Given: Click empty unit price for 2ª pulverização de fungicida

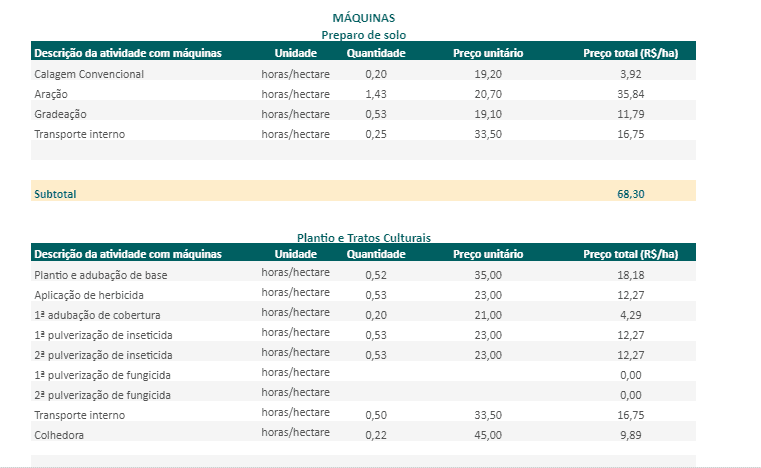Looking at the screenshot, I should (488, 394).
